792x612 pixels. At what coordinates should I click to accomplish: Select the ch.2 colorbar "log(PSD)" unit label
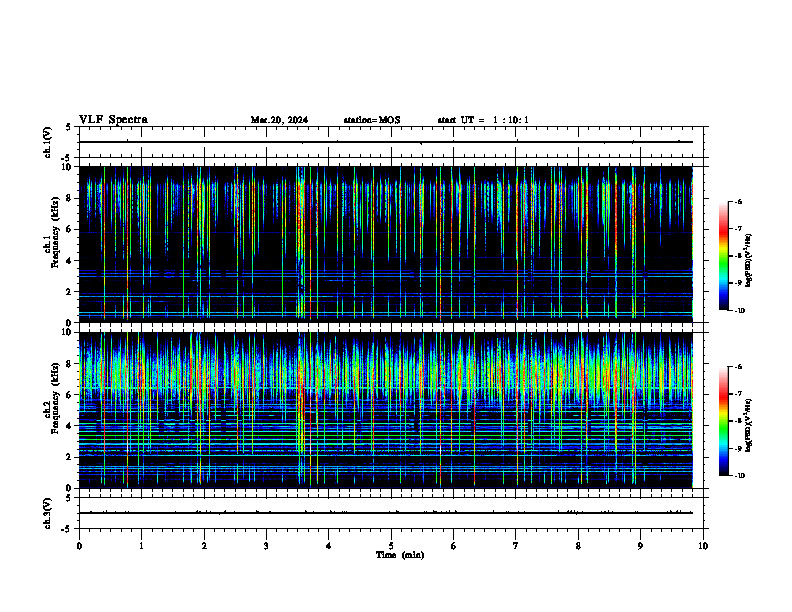point(749,426)
